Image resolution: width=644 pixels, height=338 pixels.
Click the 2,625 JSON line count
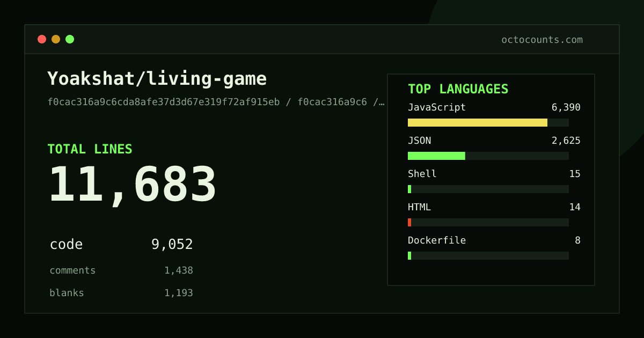(x=566, y=141)
